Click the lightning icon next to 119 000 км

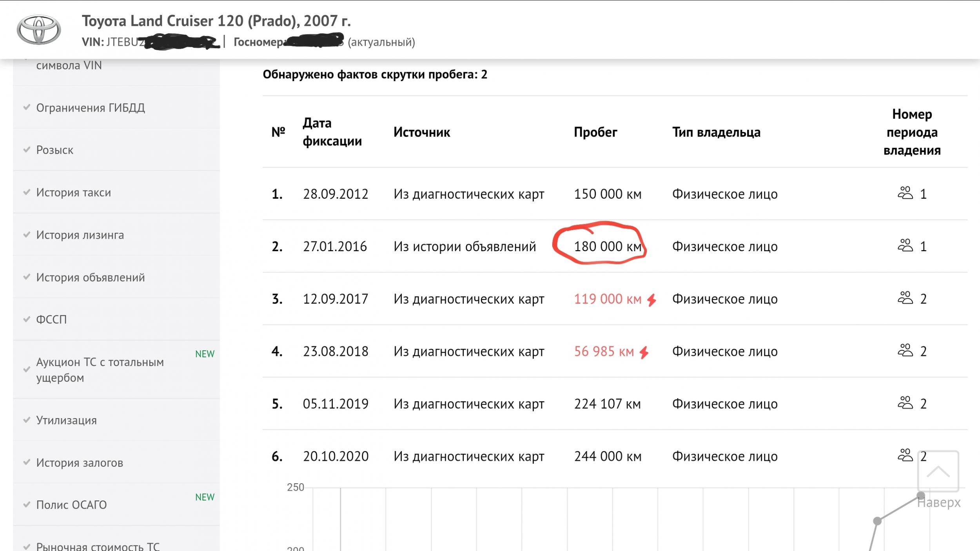pos(652,300)
